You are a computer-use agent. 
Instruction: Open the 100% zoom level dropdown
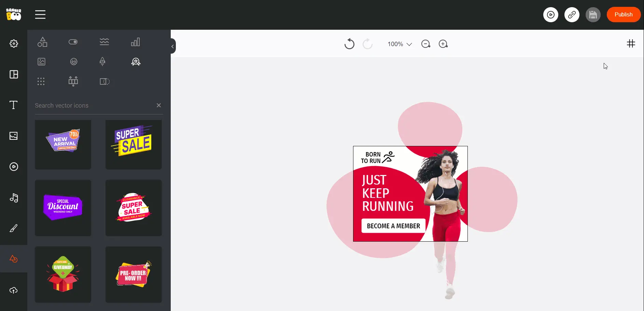400,44
